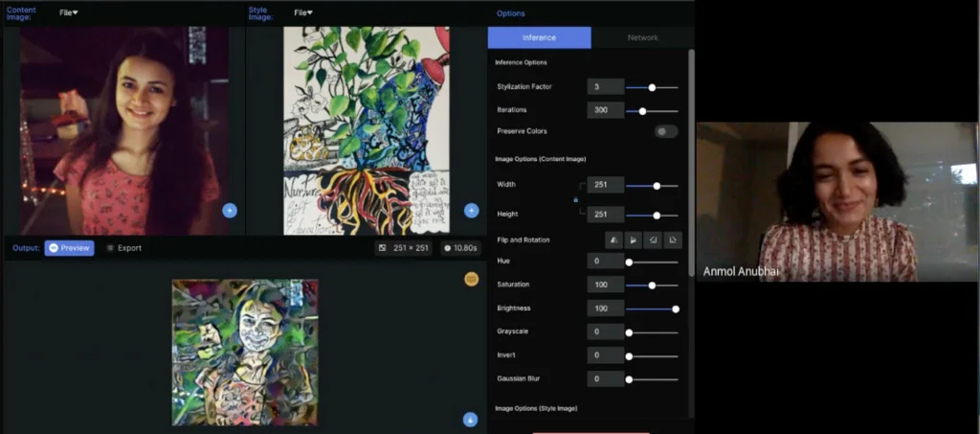Select the Inference tab
Screen dimensions: 980x434
click(x=540, y=37)
